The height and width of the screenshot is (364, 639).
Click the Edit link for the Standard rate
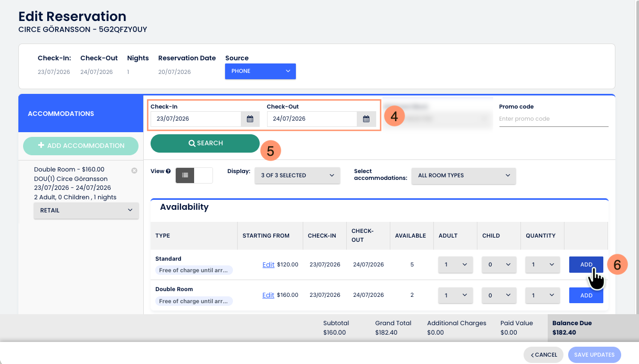(x=268, y=265)
